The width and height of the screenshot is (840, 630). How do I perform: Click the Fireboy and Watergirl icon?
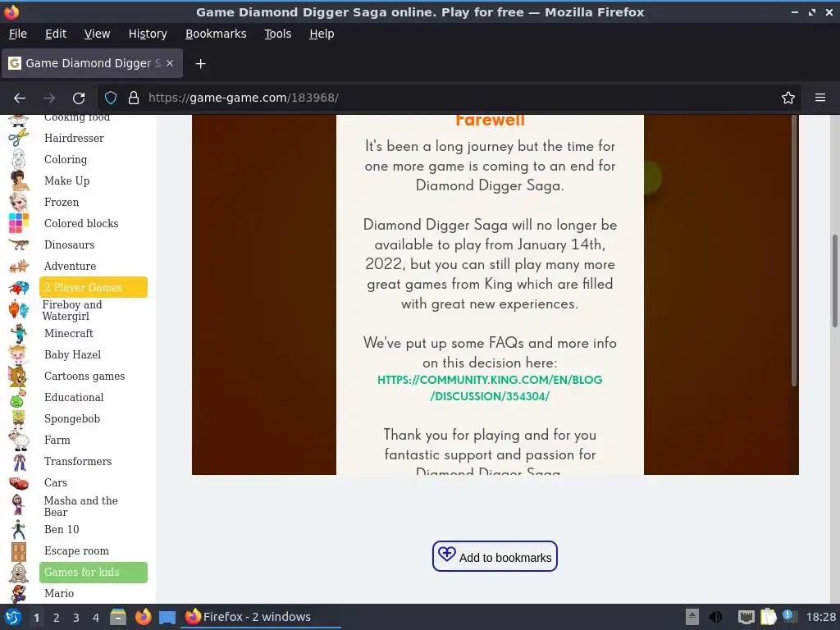[x=19, y=309]
